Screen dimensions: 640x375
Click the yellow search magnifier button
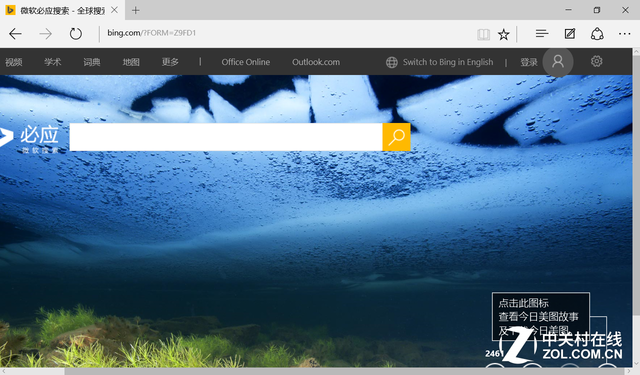396,137
